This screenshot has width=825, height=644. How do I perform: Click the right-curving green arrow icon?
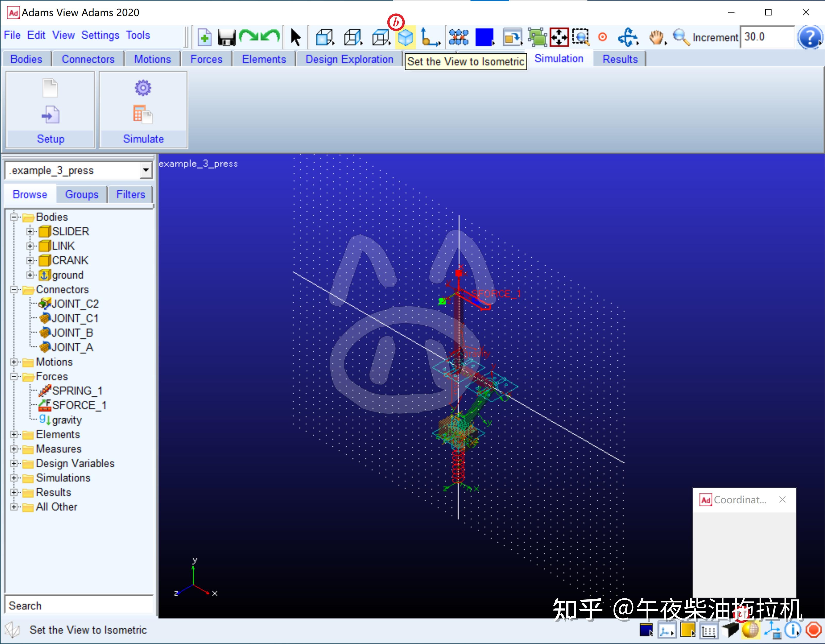coord(249,37)
